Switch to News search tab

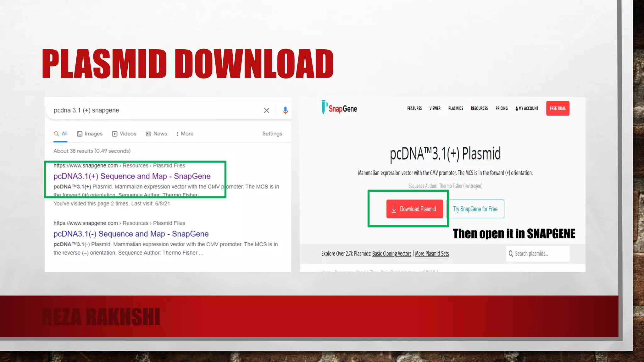[x=157, y=134]
